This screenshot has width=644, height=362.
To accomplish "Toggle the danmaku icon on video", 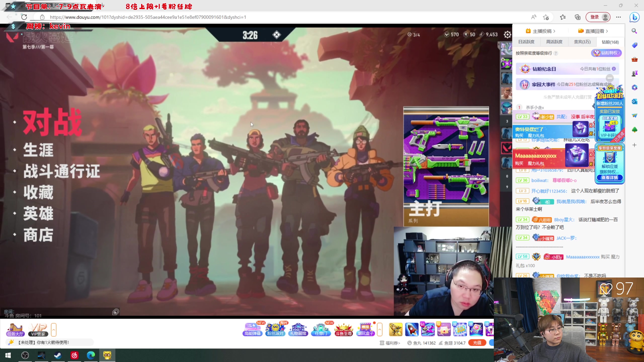I will point(115,312).
